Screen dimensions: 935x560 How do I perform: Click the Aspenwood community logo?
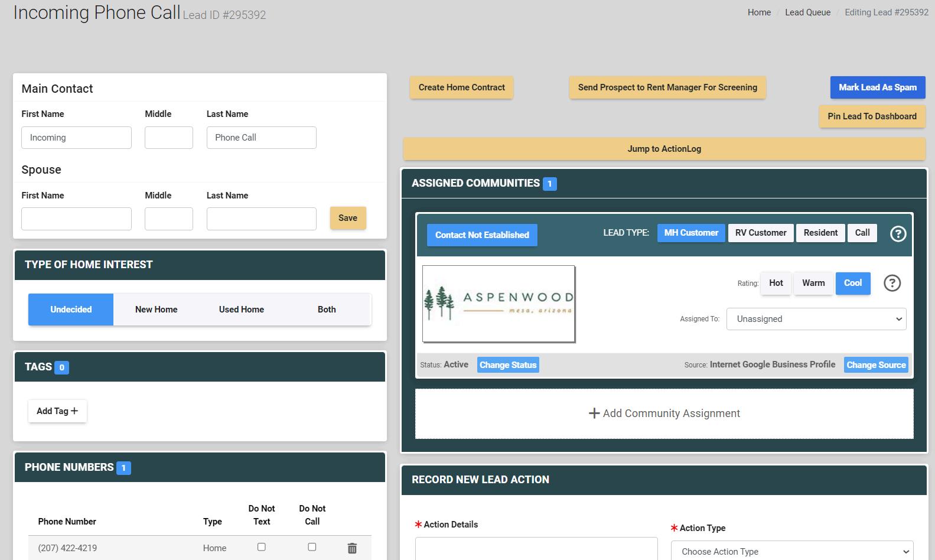click(x=499, y=304)
